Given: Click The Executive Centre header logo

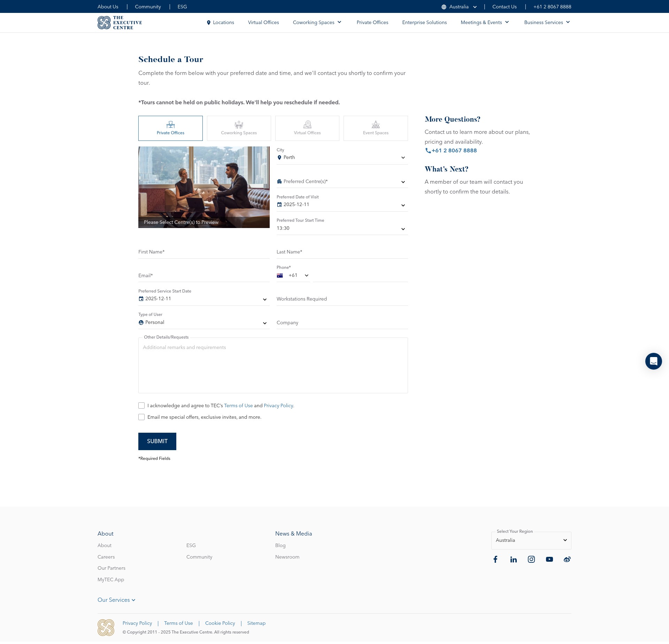Looking at the screenshot, I should click(x=120, y=23).
